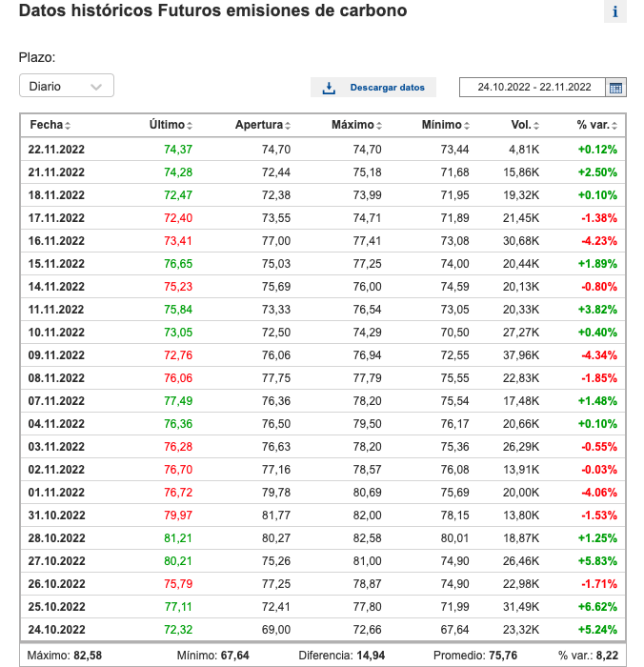Screen dimensions: 644x667
Task: Click the heading Datos históricos Futuros emisiones de carbono
Action: [213, 10]
